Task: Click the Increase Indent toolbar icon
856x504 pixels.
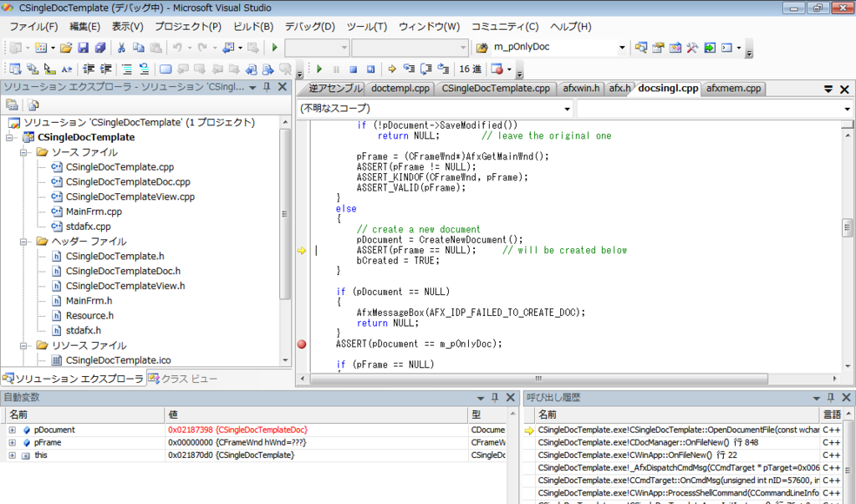Action: 106,69
